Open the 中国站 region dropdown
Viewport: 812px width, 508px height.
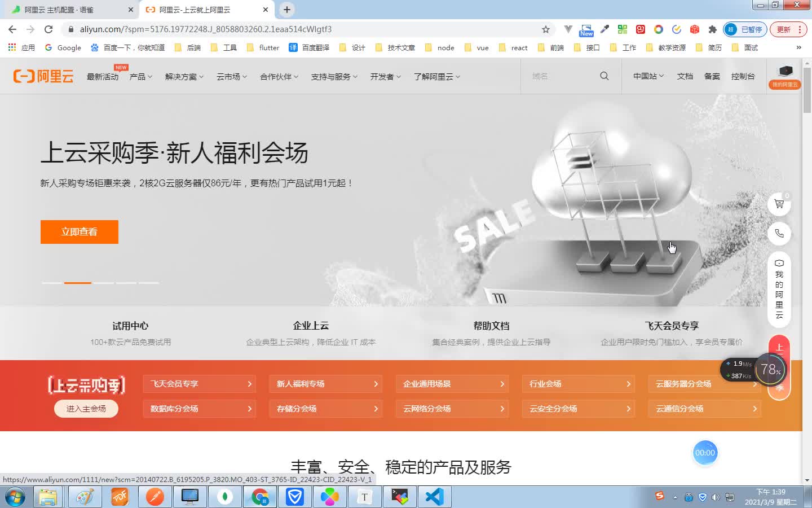click(x=648, y=76)
